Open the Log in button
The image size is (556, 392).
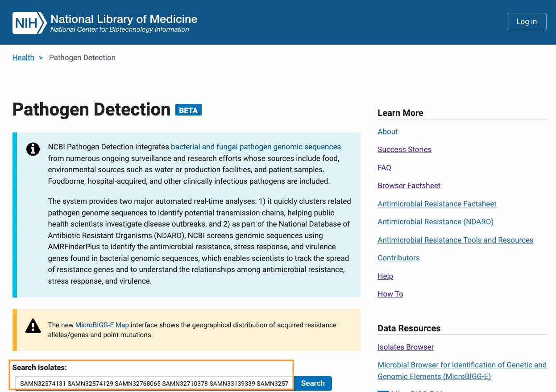pyautogui.click(x=527, y=21)
